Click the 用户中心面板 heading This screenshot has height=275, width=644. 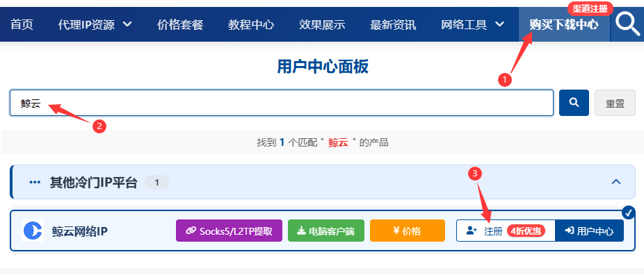pyautogui.click(x=323, y=67)
